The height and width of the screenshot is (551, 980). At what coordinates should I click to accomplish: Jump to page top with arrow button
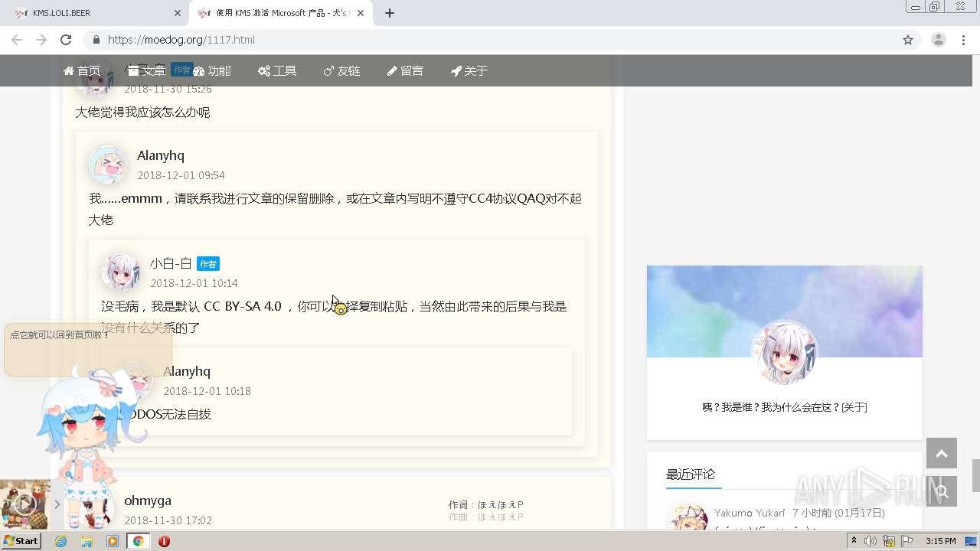coord(942,453)
